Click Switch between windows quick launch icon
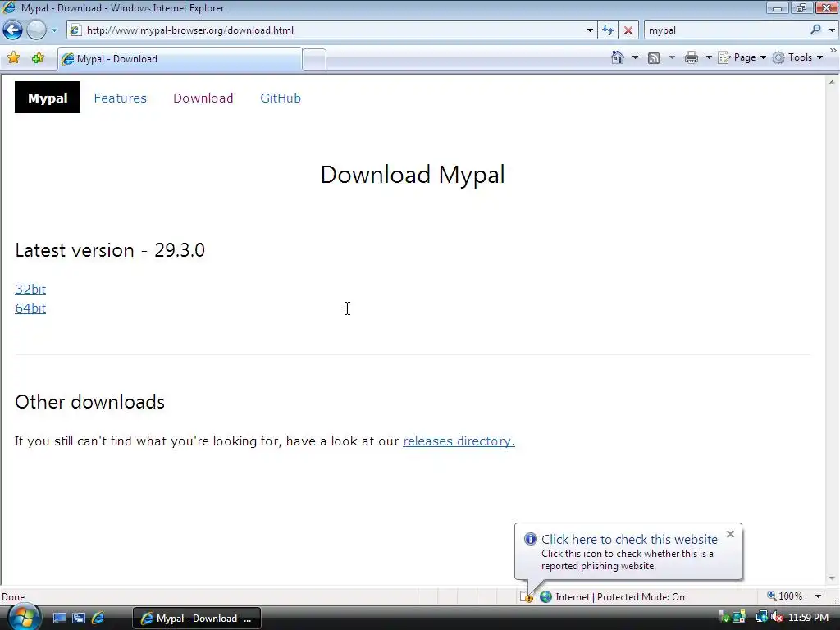The height and width of the screenshot is (630, 840). [x=79, y=619]
